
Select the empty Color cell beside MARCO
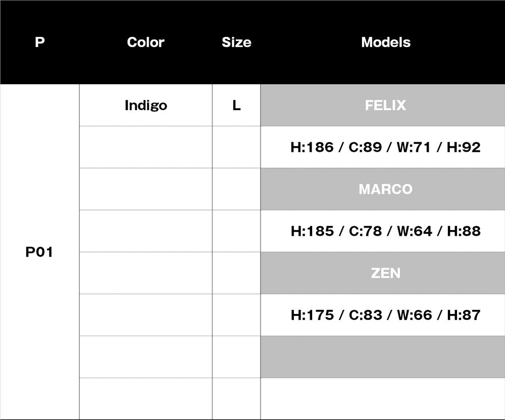[x=145, y=189]
